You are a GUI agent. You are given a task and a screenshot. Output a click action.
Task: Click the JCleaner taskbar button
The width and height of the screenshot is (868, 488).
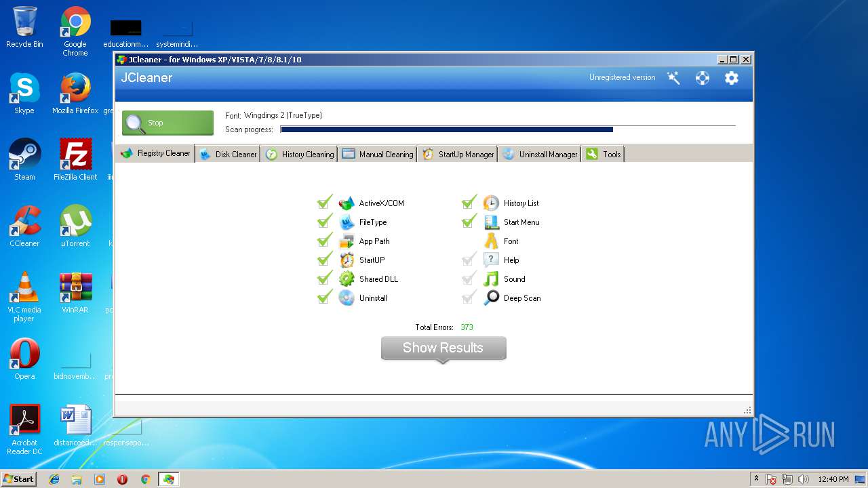pos(168,479)
